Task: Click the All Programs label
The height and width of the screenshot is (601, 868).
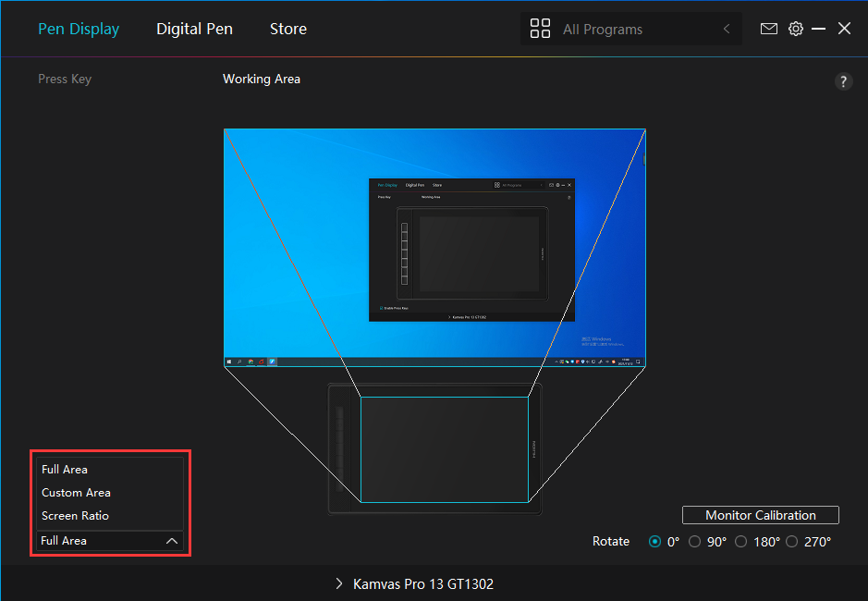Action: [603, 30]
